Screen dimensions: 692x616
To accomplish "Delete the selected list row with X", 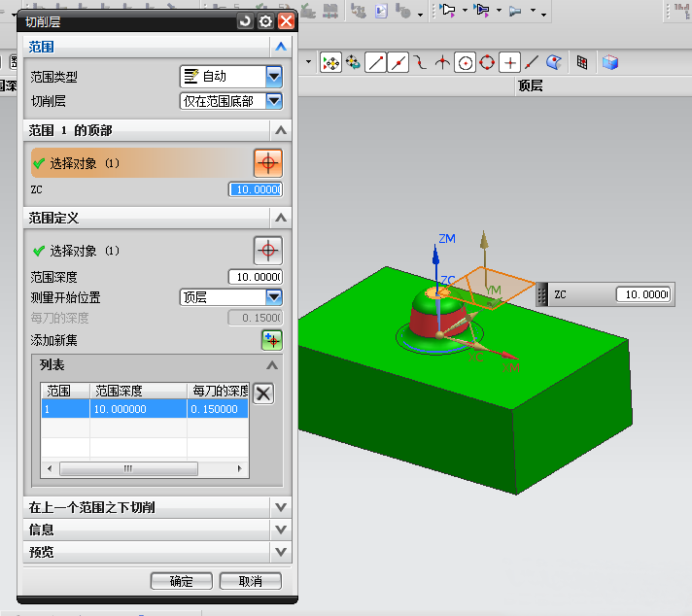I will tap(263, 393).
